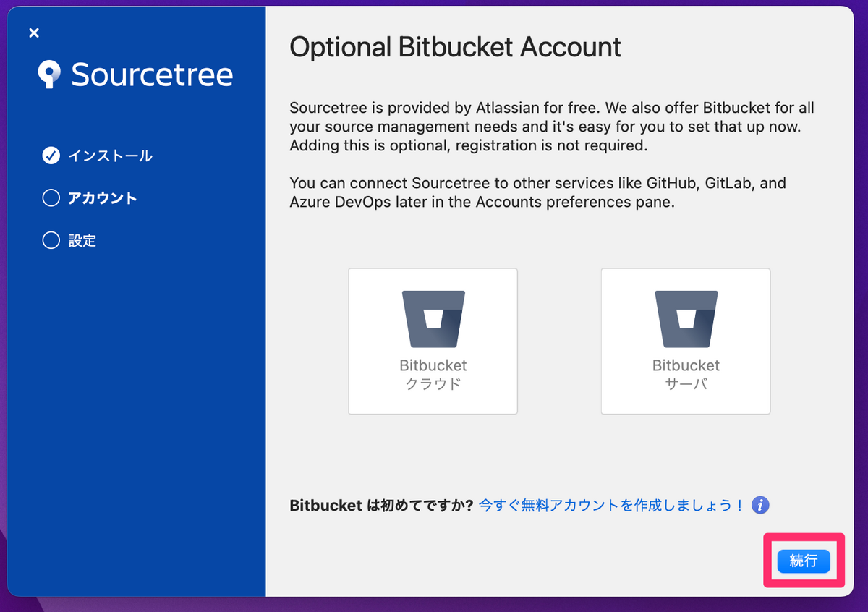Close the Sourcetree setup window
Viewport: 868px width, 612px height.
(34, 33)
